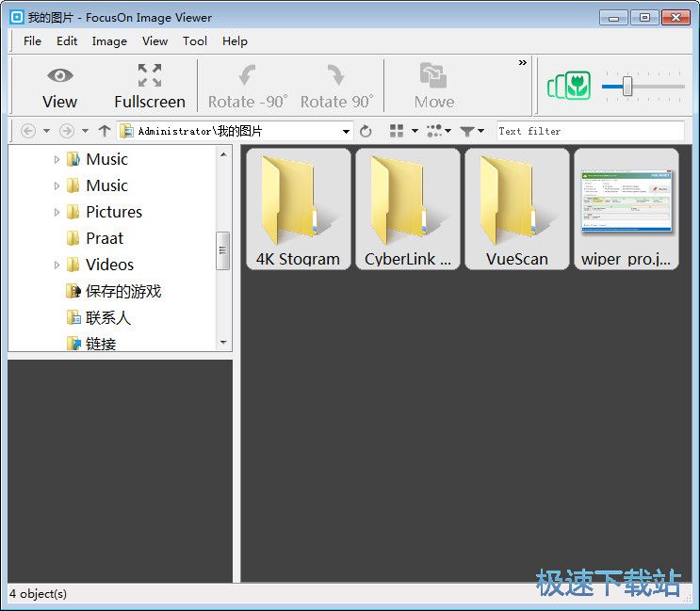Select the 保存的游戏 folder in the tree

122,291
